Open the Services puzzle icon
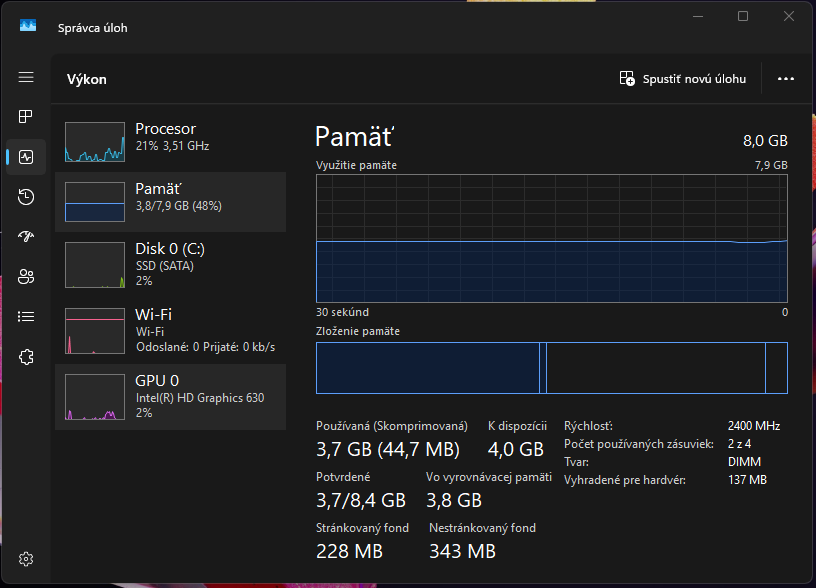816x588 pixels. (26, 357)
